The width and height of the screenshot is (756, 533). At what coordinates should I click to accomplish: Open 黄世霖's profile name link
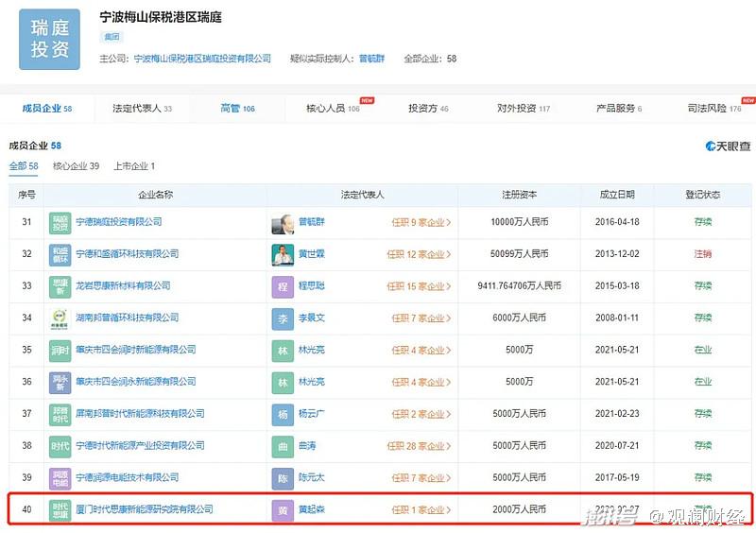[x=312, y=253]
